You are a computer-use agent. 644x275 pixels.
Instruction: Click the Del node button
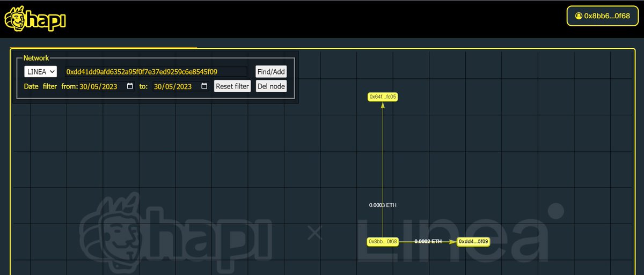click(x=271, y=86)
